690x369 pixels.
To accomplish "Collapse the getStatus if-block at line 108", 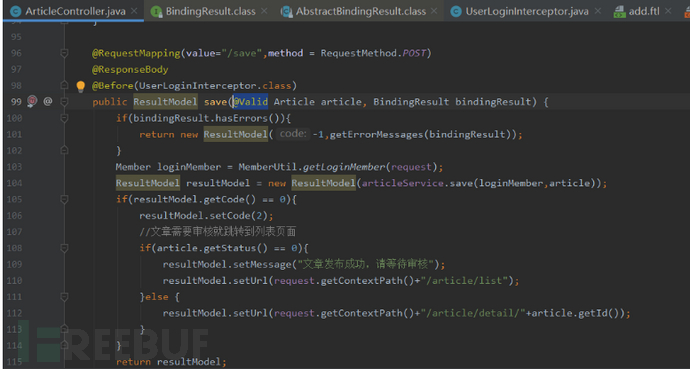I will click(x=64, y=248).
